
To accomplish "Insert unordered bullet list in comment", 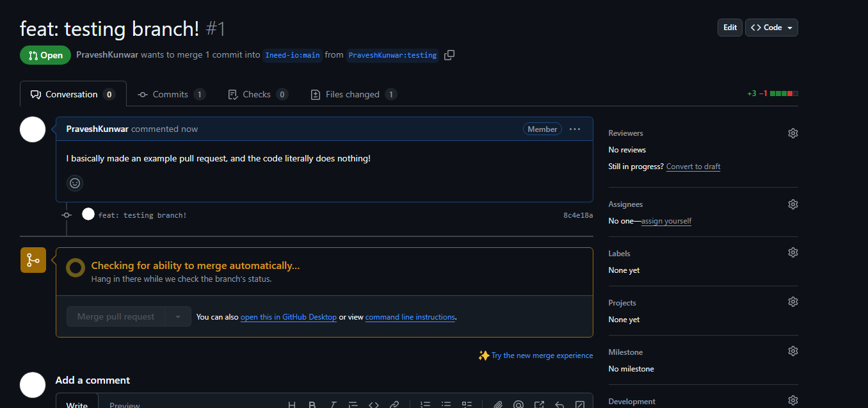I will click(446, 405).
